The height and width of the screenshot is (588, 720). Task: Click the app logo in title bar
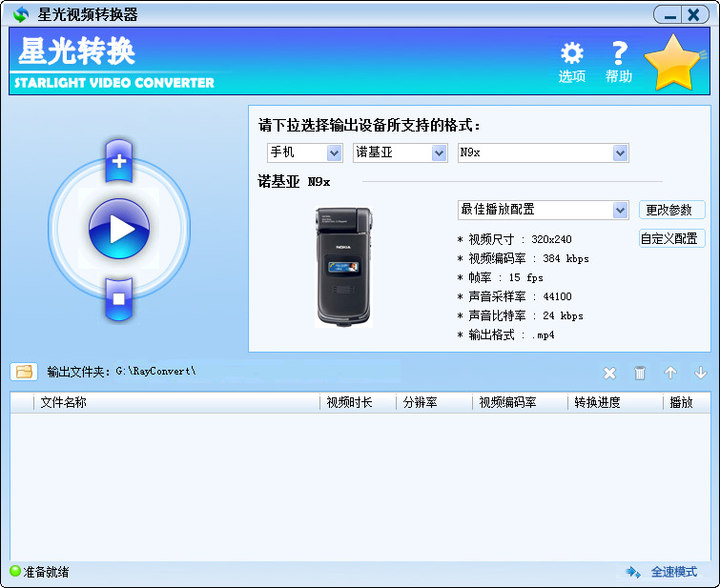[x=21, y=14]
